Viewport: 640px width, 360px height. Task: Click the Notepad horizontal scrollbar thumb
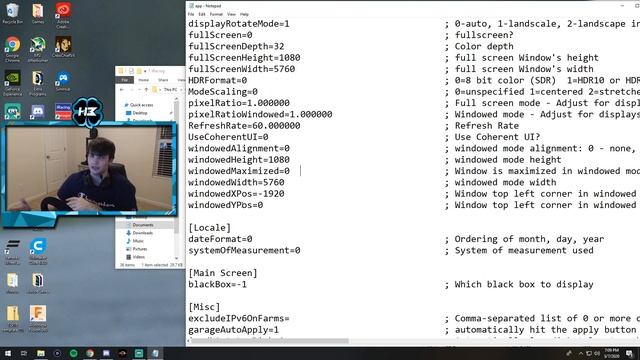point(269,341)
